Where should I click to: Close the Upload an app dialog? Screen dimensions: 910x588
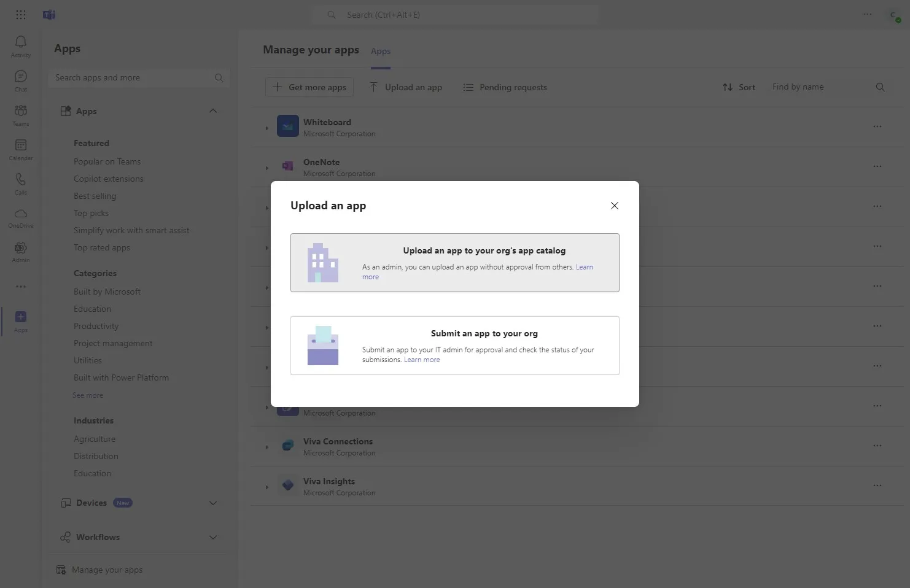coord(615,206)
